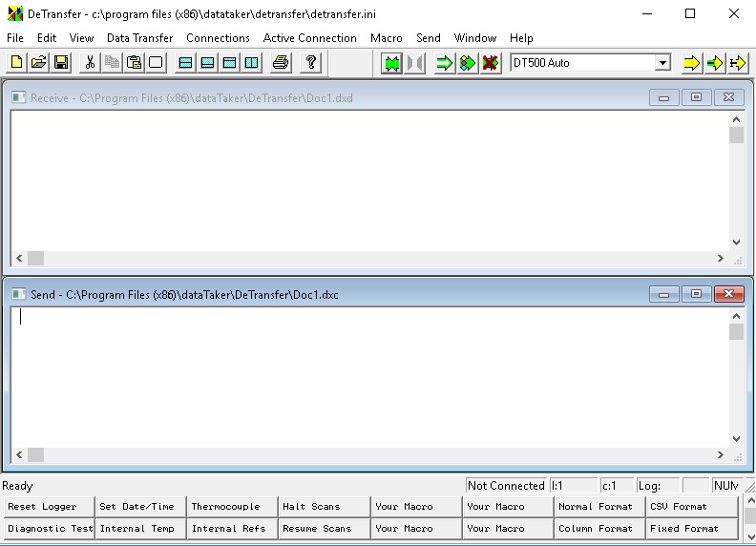Viewport: 756px width, 546px height.
Task: Click the first yellow arrow icon
Action: 691,63
